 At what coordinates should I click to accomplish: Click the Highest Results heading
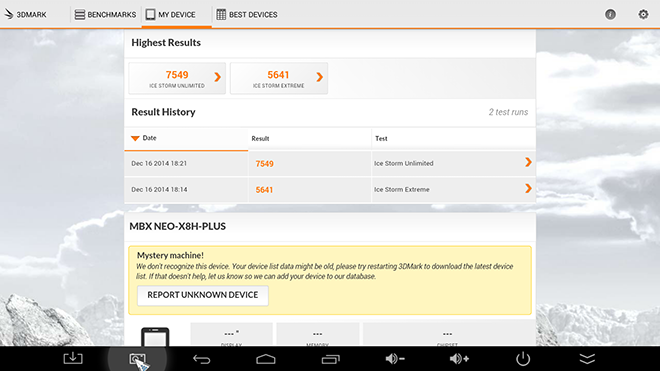point(166,43)
